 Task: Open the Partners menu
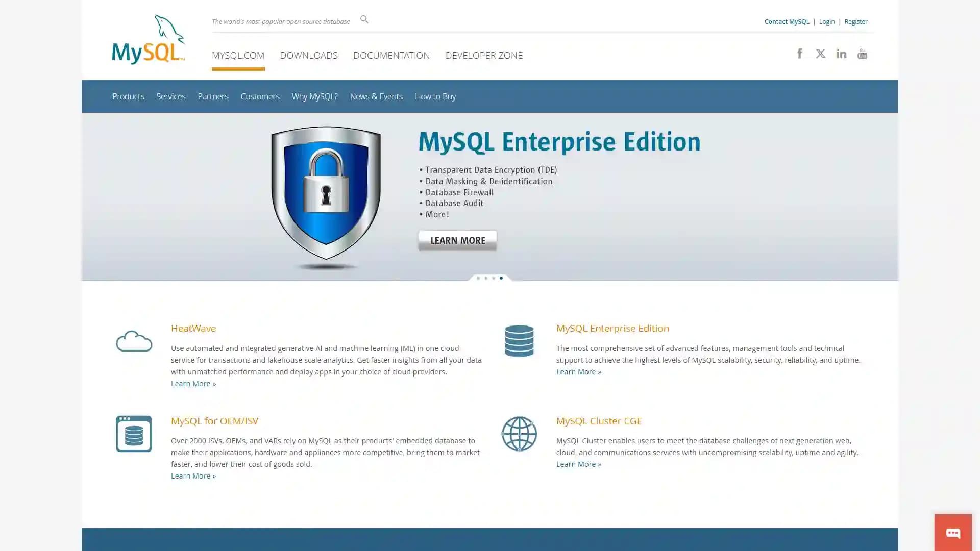pos(213,96)
